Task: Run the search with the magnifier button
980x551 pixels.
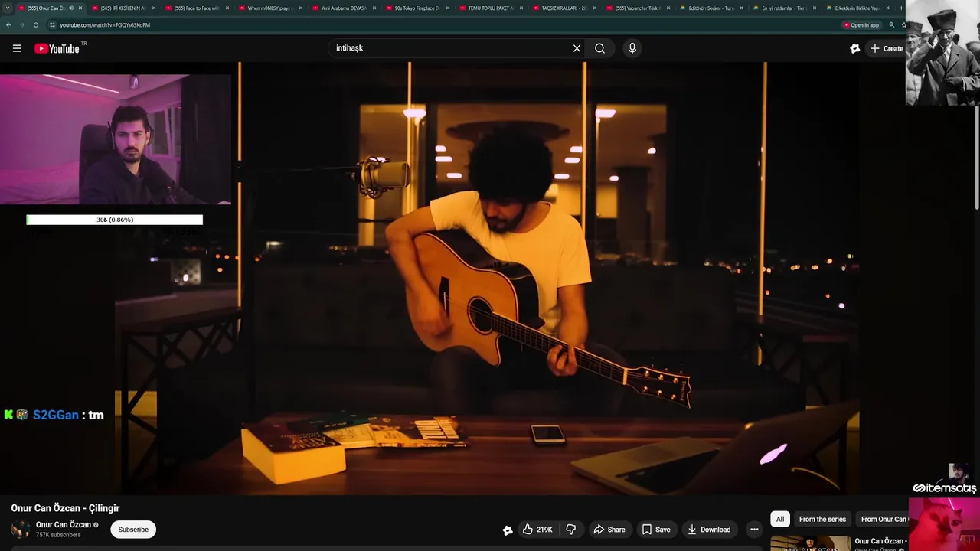Action: (599, 48)
